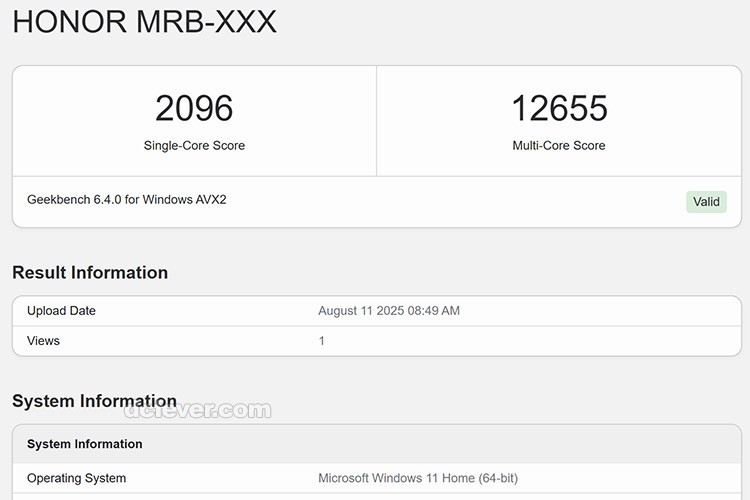Click the Single-Core Score label

(194, 145)
